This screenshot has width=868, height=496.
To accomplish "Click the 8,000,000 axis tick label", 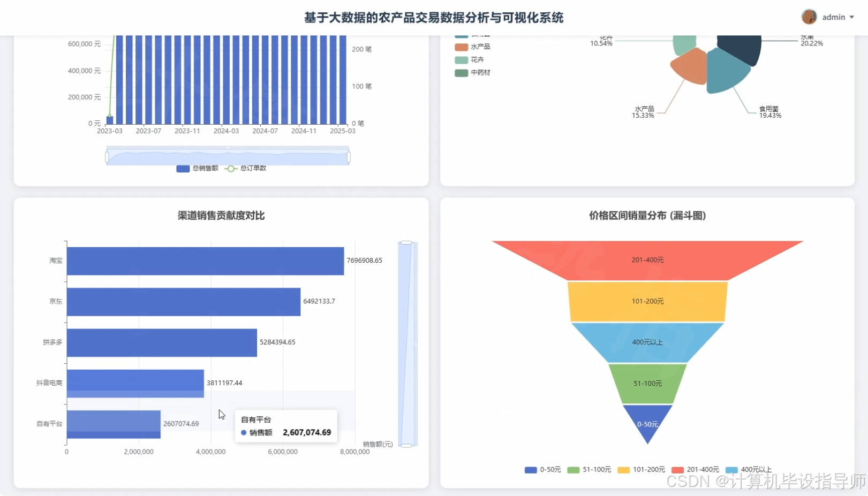I will tap(354, 452).
